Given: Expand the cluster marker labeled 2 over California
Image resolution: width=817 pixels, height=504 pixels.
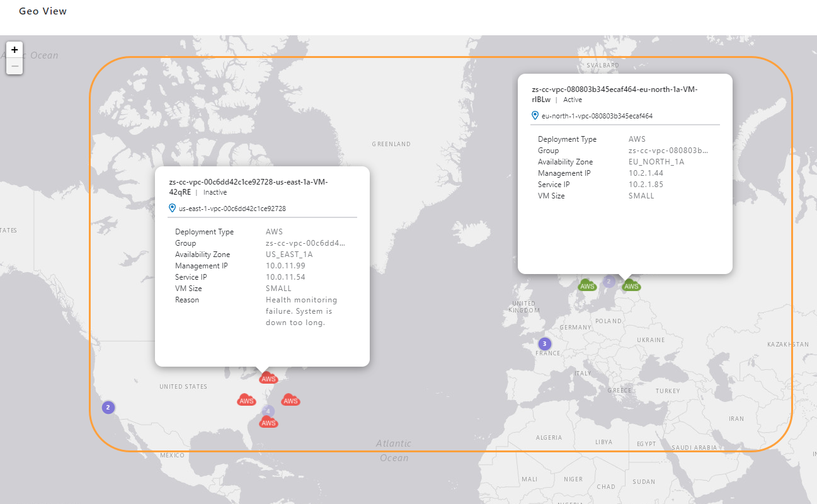Looking at the screenshot, I should 108,407.
